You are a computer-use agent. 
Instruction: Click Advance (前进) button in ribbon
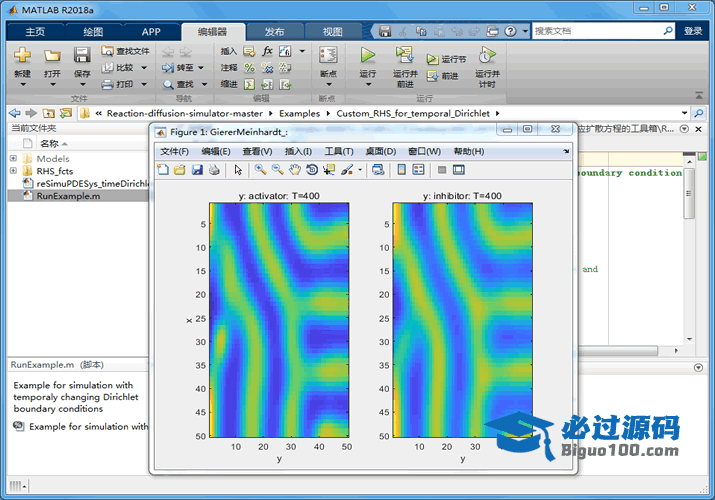[x=442, y=76]
